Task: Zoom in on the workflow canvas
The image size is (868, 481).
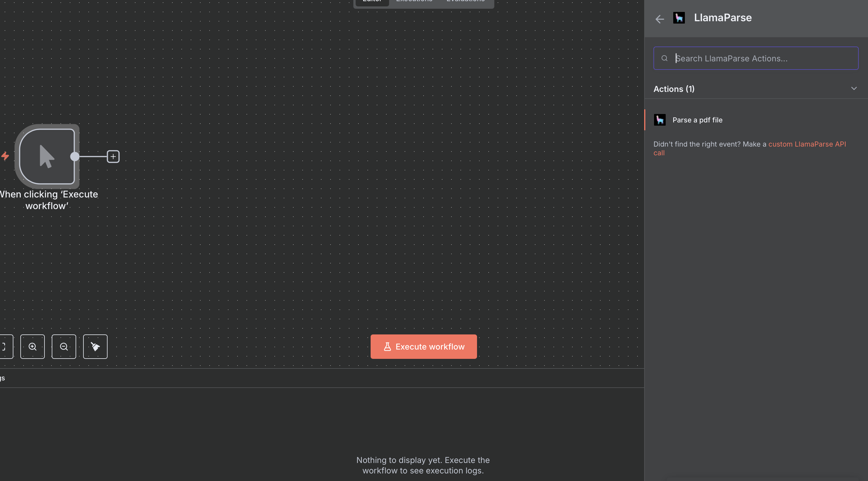Action: coord(32,347)
